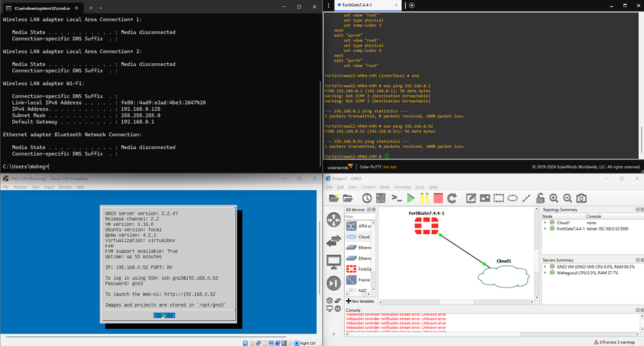Screen dimensions: 644x346
Task: Open VirtualBox Input menu
Action: (49, 187)
